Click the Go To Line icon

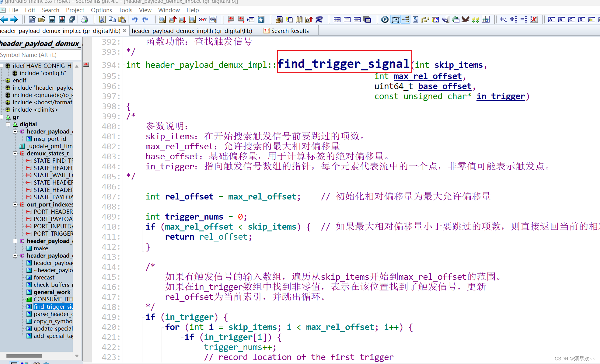point(251,20)
